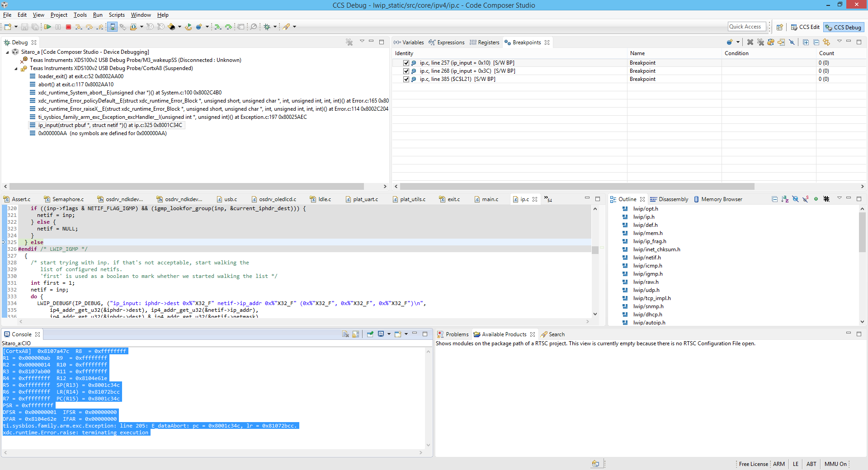Click the Clear Console icon

[345, 334]
